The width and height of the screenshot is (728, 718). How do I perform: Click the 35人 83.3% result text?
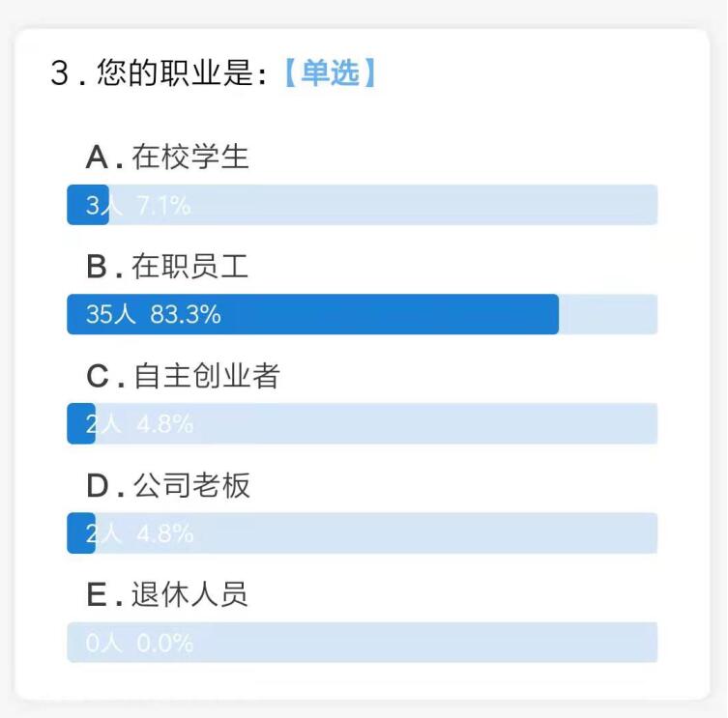point(153,314)
